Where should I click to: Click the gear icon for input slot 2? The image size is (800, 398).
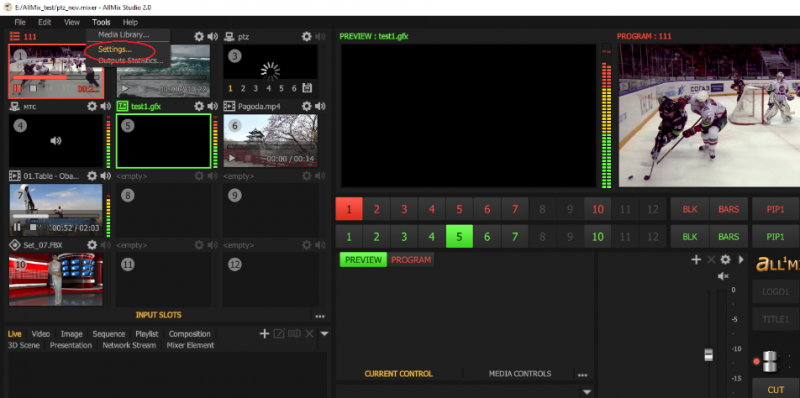[x=199, y=36]
